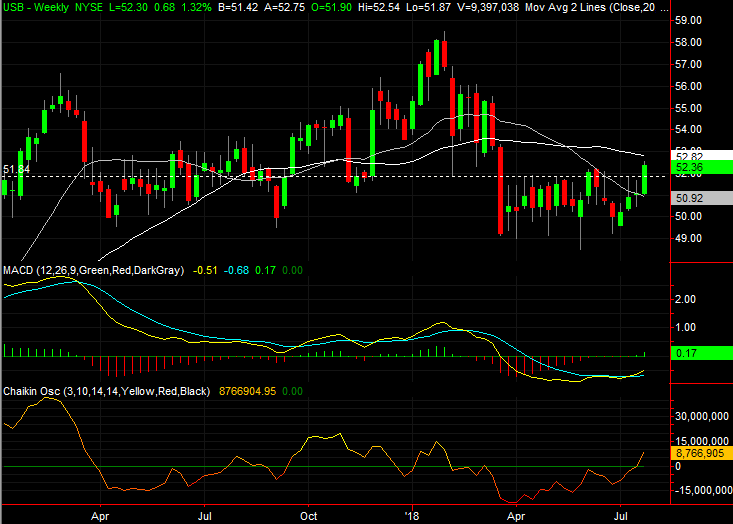
Task: Click the volume readout V=9,397,038
Action: coord(487,7)
